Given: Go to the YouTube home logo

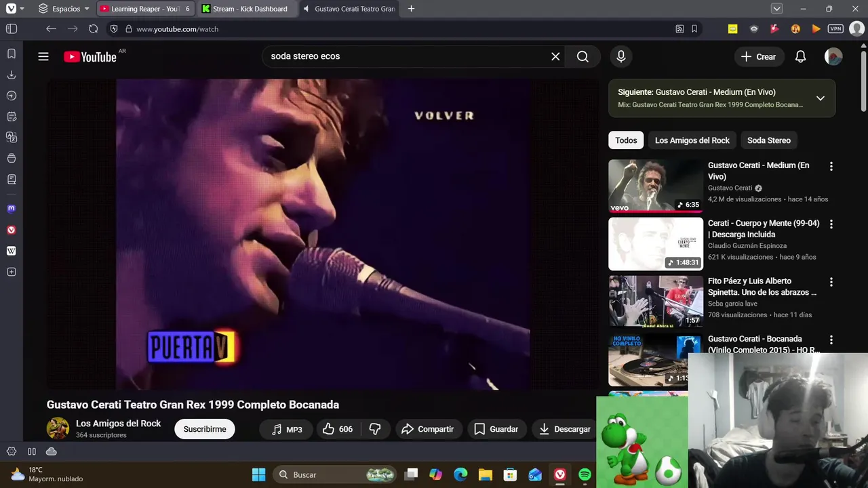Looking at the screenshot, I should [x=90, y=57].
